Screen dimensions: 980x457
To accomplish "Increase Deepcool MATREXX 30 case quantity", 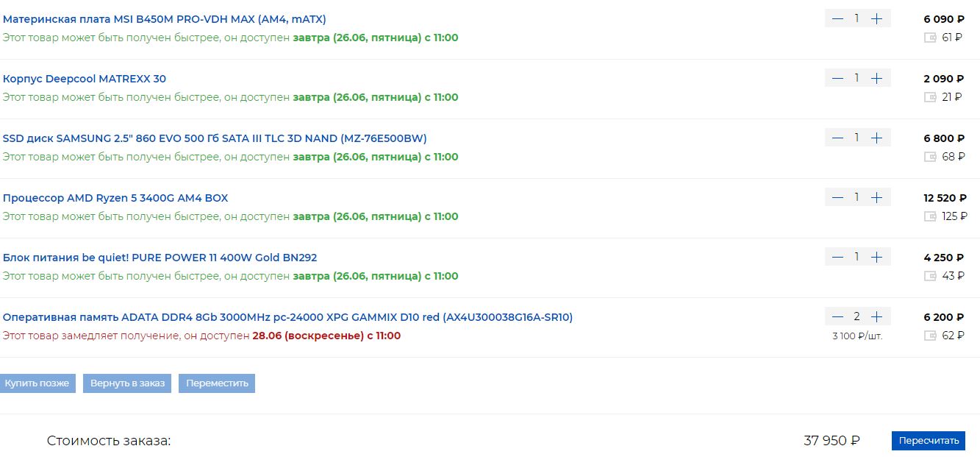I will (876, 78).
